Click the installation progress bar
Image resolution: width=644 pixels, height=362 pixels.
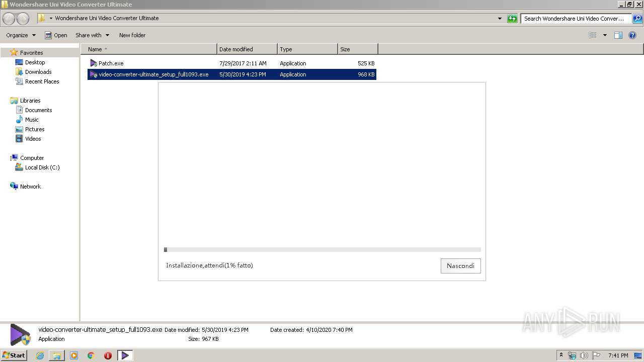point(323,249)
